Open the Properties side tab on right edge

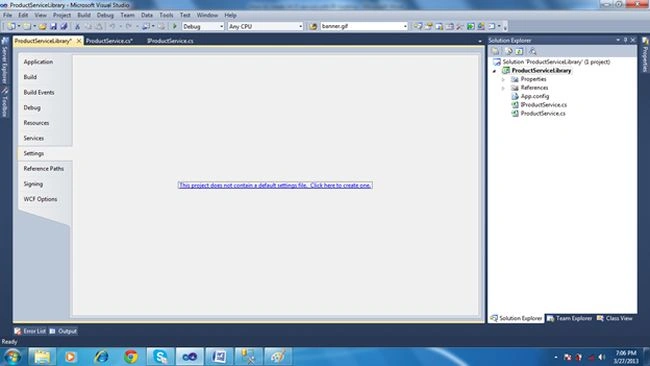645,55
